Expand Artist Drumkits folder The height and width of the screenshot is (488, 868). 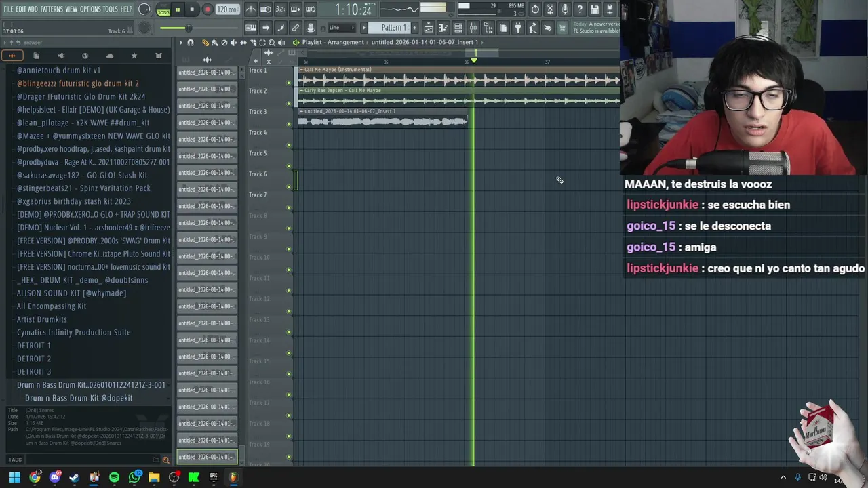(41, 319)
